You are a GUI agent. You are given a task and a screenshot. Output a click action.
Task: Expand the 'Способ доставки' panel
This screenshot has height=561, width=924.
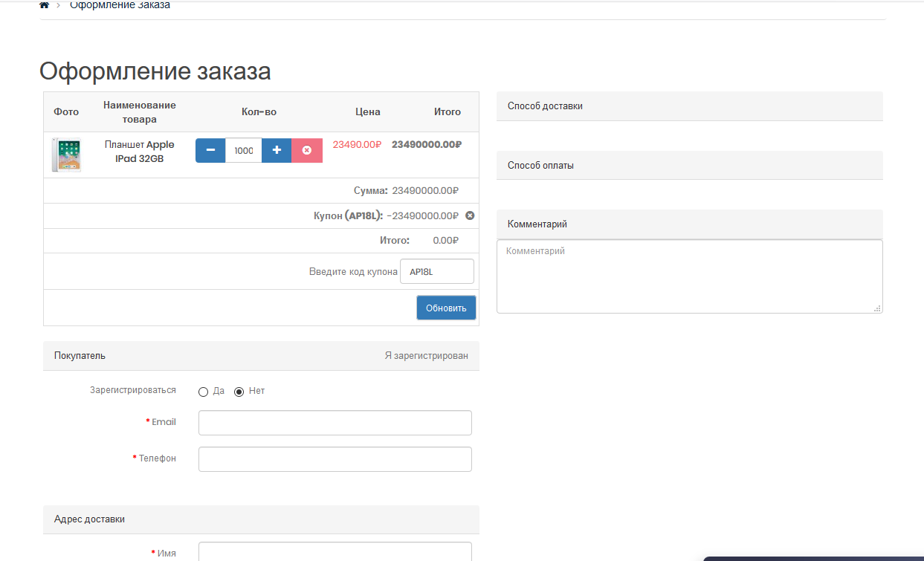[x=689, y=106]
